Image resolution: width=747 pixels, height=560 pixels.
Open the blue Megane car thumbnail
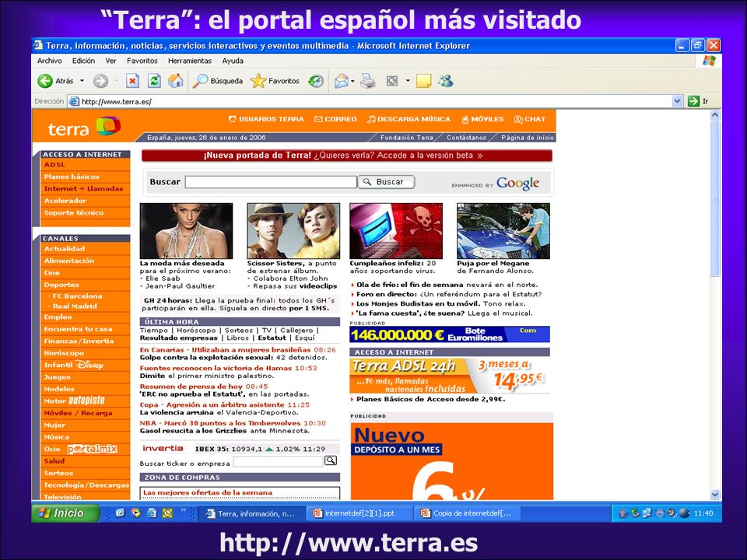click(x=503, y=231)
